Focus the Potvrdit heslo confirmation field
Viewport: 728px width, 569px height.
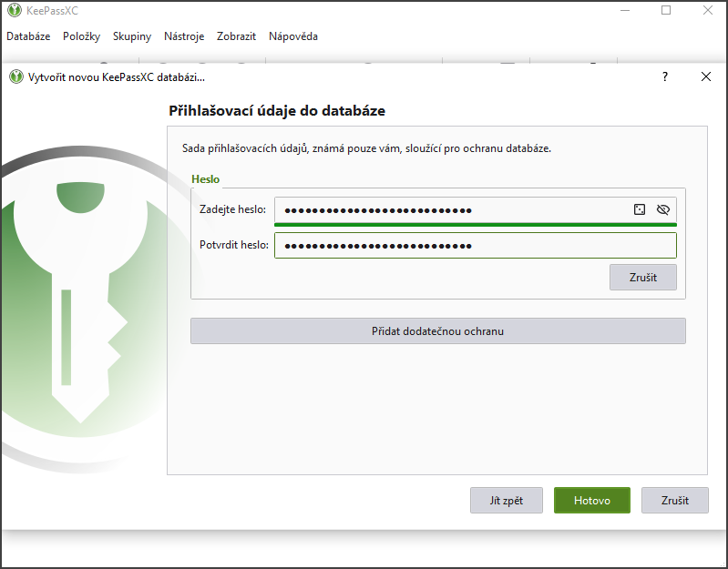[474, 246]
